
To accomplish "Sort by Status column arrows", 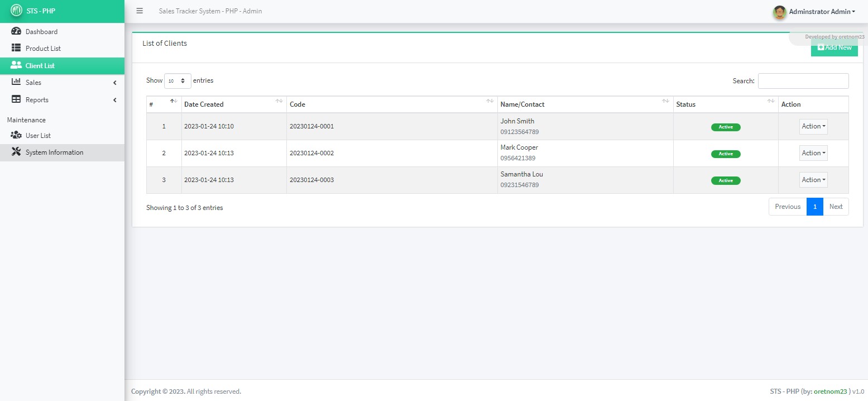I will (x=771, y=101).
